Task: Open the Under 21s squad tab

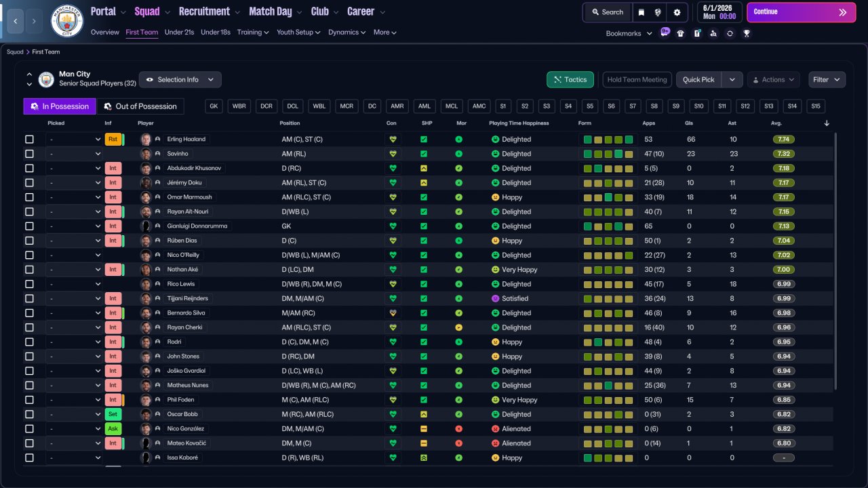Action: point(179,32)
